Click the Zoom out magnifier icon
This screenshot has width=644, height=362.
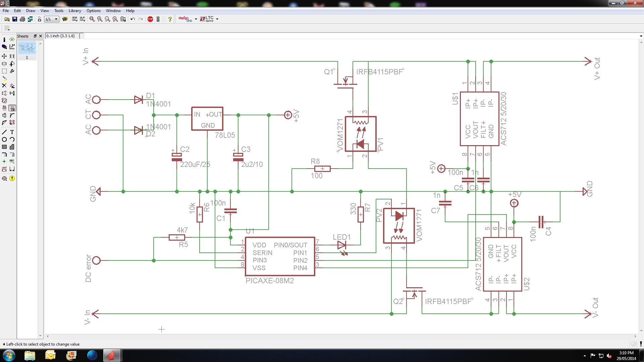pos(107,19)
